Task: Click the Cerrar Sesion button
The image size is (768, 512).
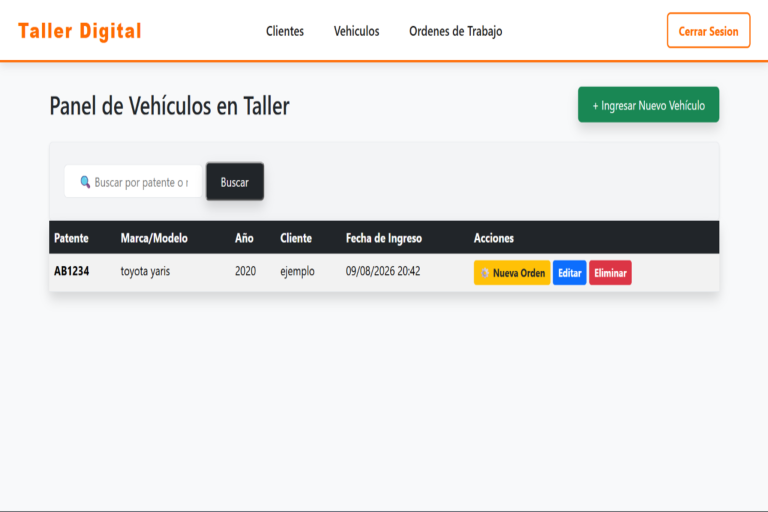Action: click(708, 31)
